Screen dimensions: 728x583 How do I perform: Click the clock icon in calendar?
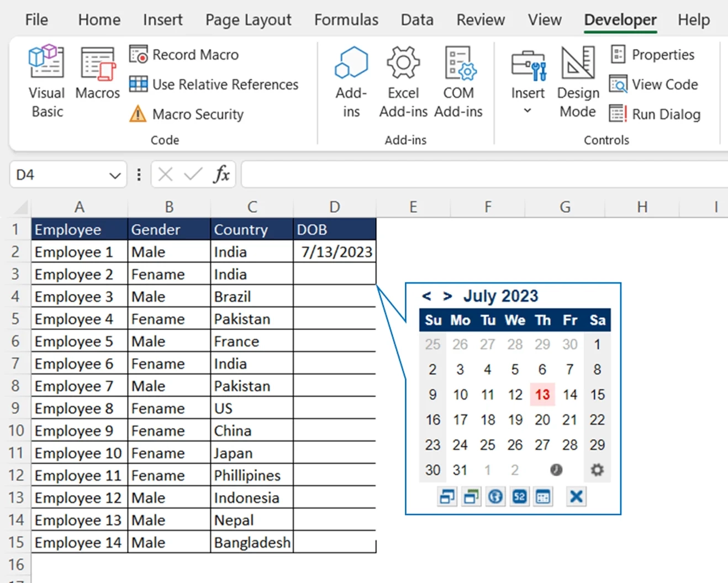point(556,470)
